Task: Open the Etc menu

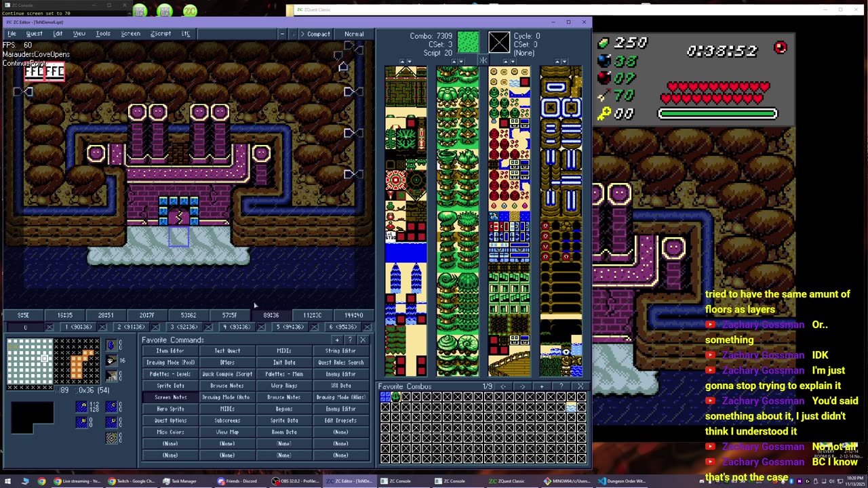Action: click(x=185, y=34)
